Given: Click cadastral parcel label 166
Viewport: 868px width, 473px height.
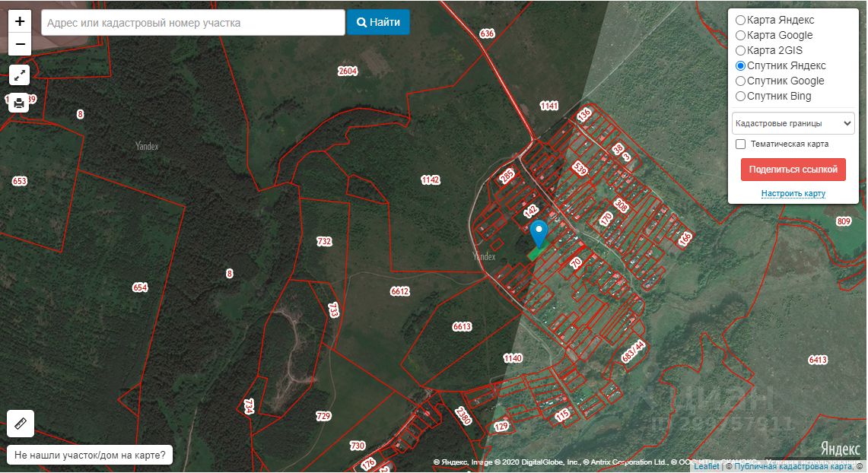Looking at the screenshot, I should click(x=685, y=239).
